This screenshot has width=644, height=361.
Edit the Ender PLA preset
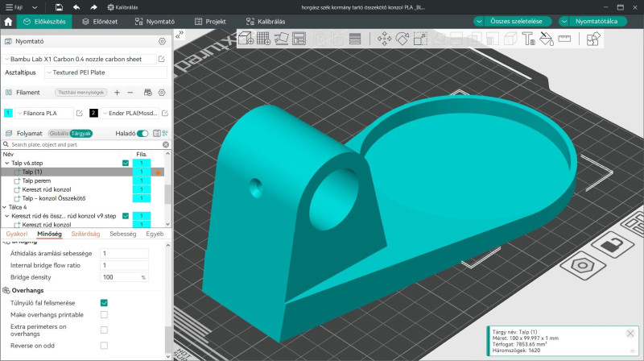tap(165, 113)
